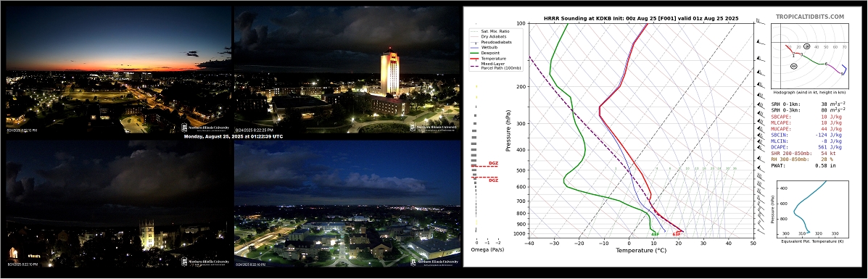Click the TROPICALTIDBITS.COM watermark text
The width and height of the screenshot is (868, 279).
[x=809, y=17]
